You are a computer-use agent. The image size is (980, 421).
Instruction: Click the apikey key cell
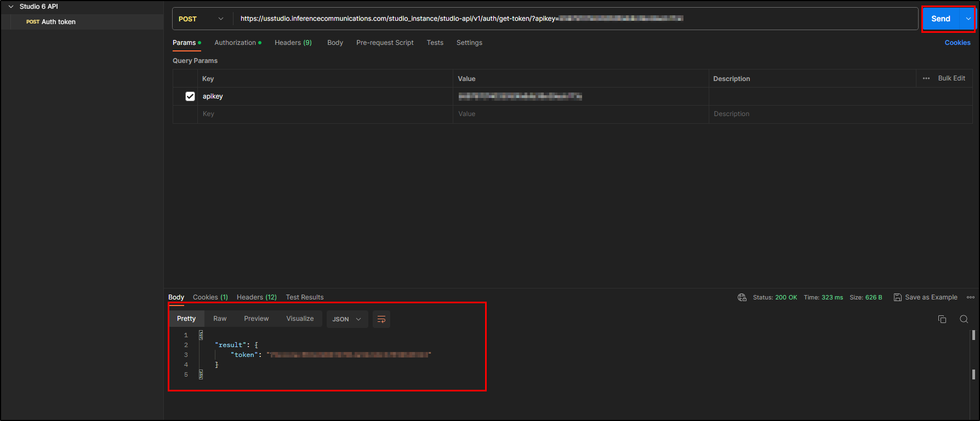tap(325, 96)
